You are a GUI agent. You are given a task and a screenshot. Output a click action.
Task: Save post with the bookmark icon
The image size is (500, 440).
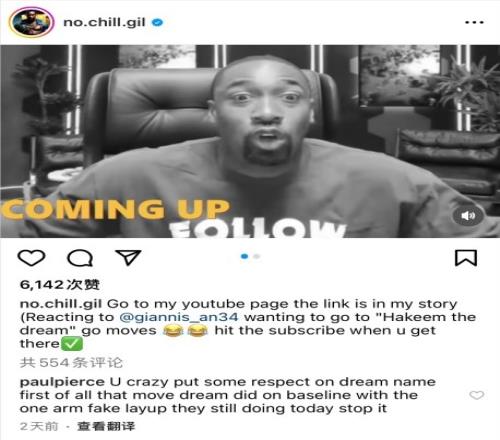[466, 258]
